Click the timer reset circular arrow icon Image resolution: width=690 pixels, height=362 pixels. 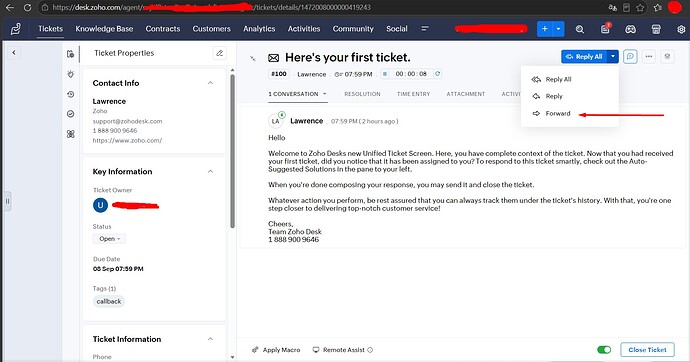pos(437,74)
